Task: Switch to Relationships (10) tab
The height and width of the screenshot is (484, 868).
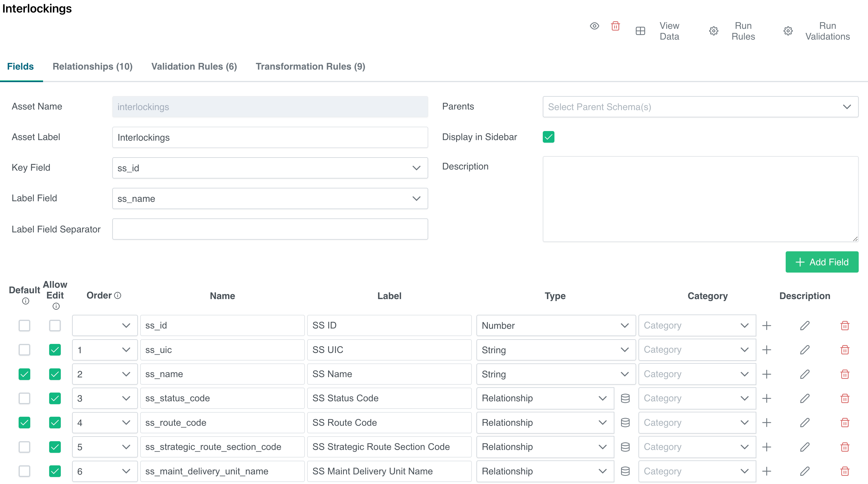Action: [92, 66]
